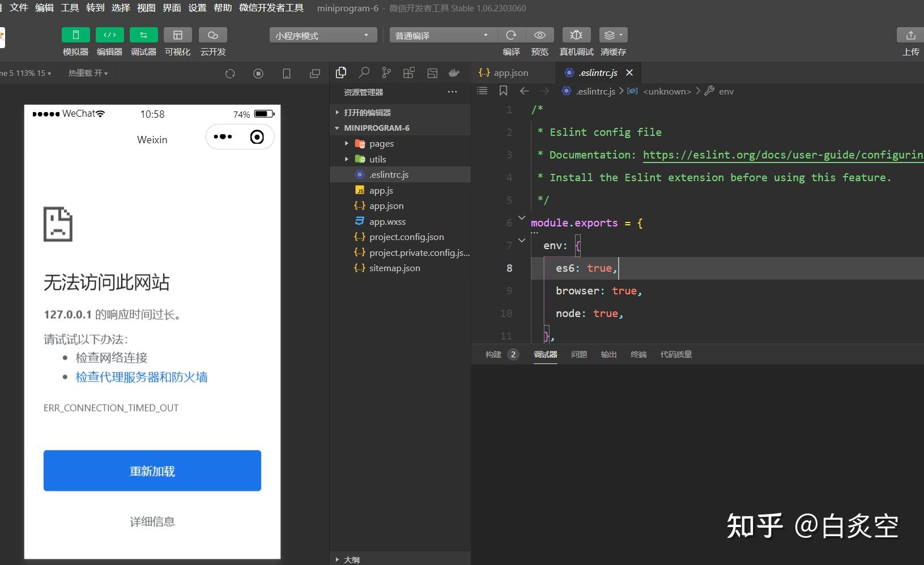Select the Search magnifier icon
Image resolution: width=924 pixels, height=565 pixels.
(x=364, y=72)
